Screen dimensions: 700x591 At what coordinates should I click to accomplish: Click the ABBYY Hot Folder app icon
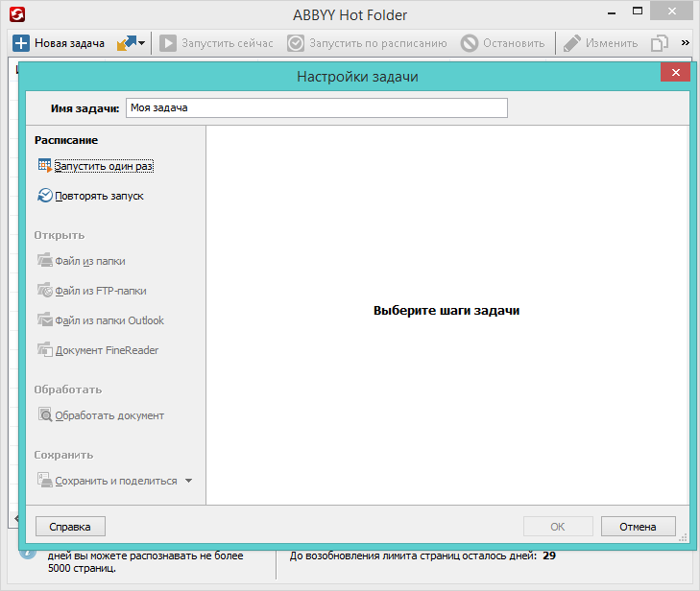coord(17,14)
